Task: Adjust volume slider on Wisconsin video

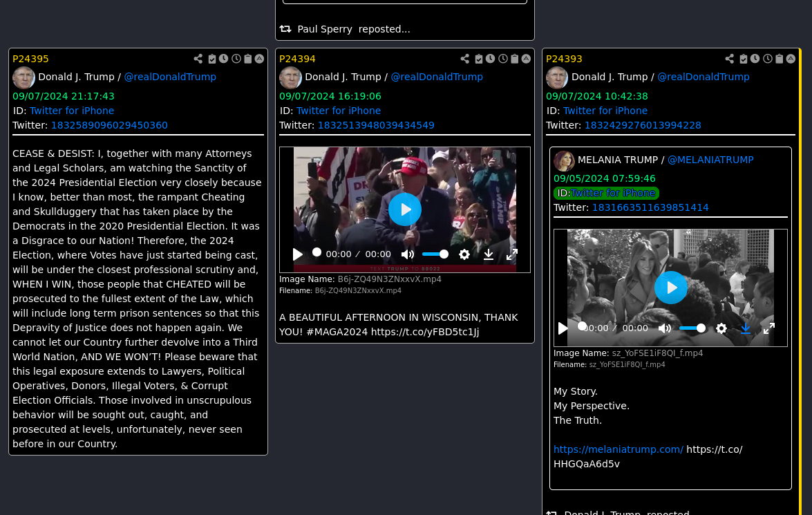Action: point(435,254)
